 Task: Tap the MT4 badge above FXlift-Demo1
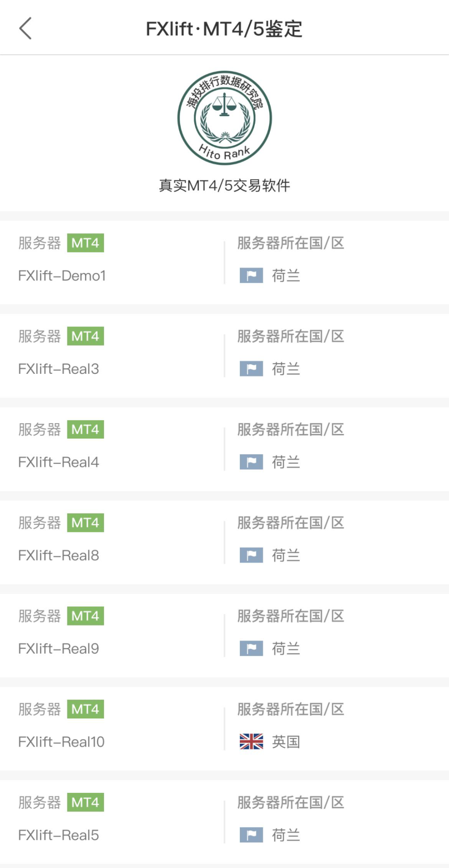(85, 243)
